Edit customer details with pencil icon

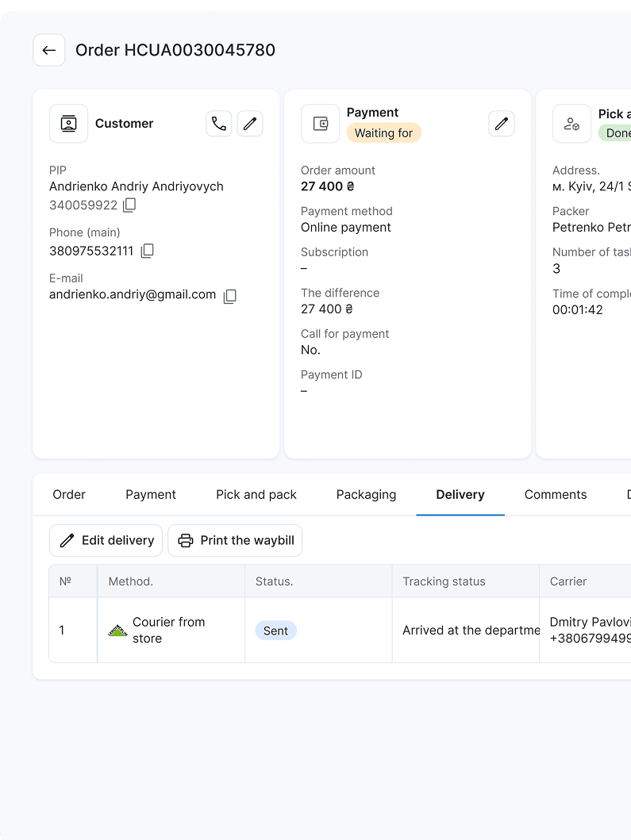pos(250,124)
